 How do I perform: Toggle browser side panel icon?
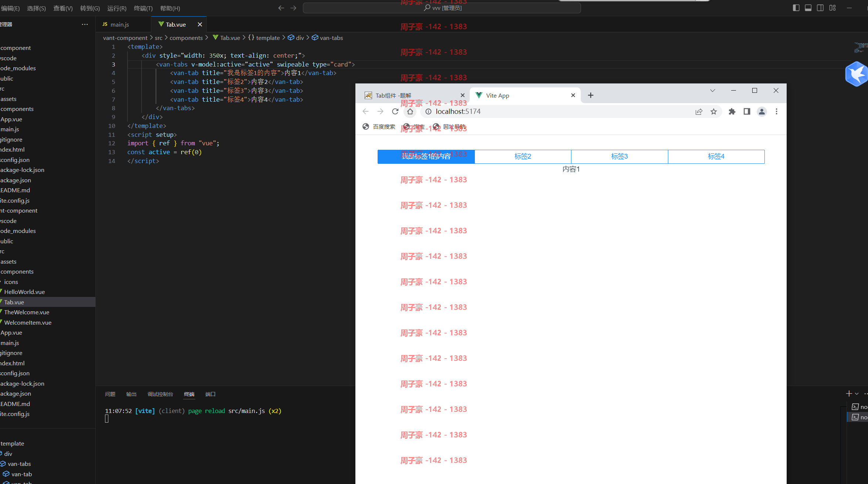[747, 112]
